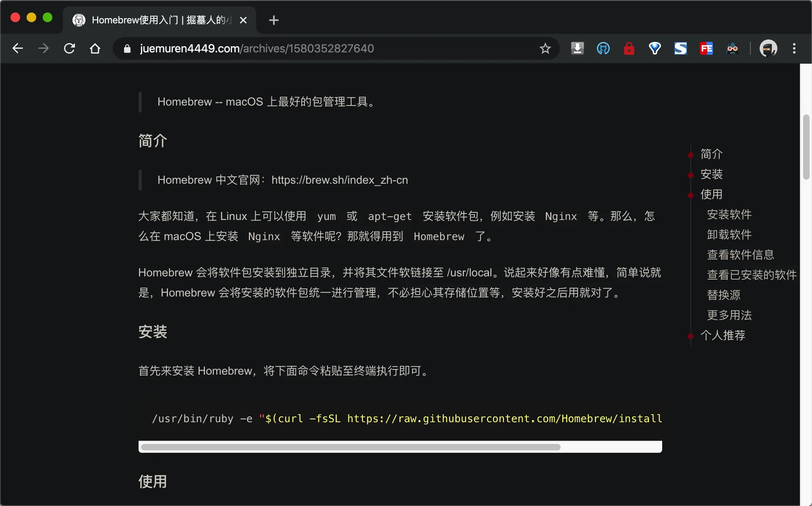Click the skull site favicon on the tab
The width and height of the screenshot is (812, 506).
79,20
